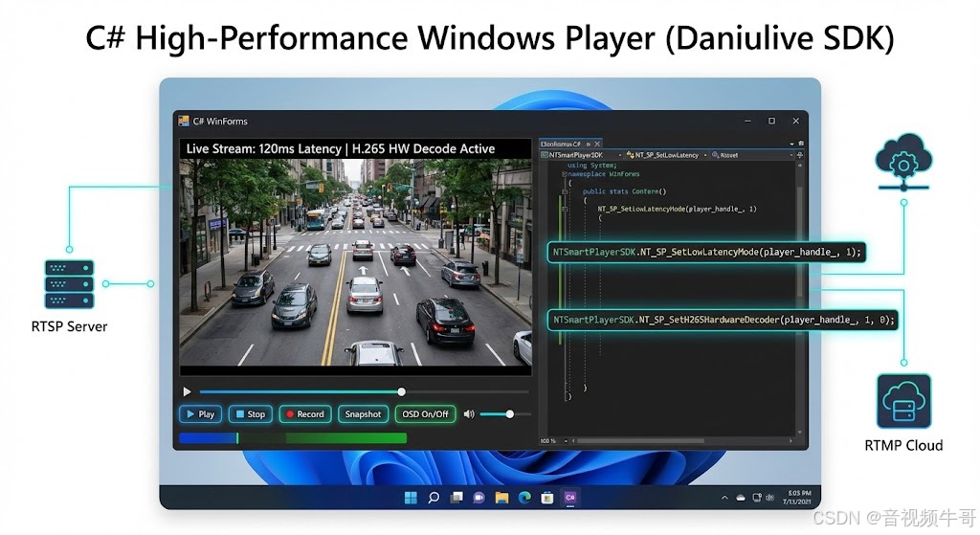Click highlighted NT_SP_SetLowLatencyMode code callout
The height and width of the screenshot is (535, 980).
point(706,252)
